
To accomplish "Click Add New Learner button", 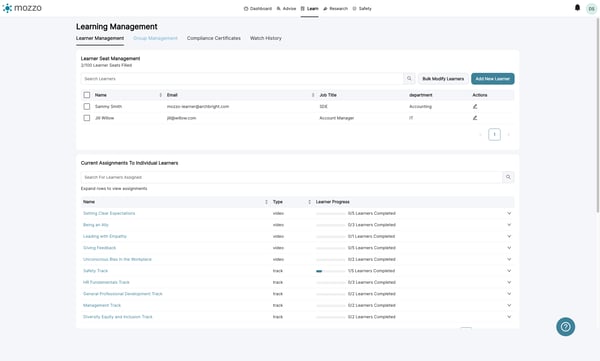I will [493, 78].
